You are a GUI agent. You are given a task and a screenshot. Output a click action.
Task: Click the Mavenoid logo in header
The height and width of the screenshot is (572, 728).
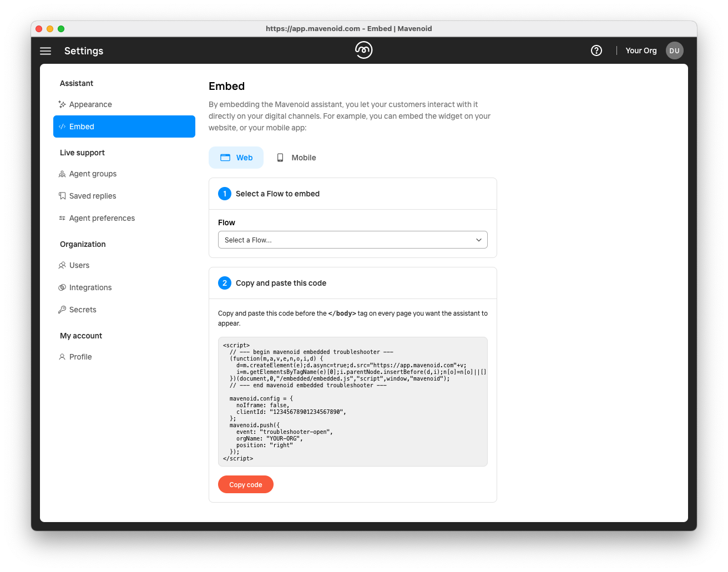click(x=363, y=50)
